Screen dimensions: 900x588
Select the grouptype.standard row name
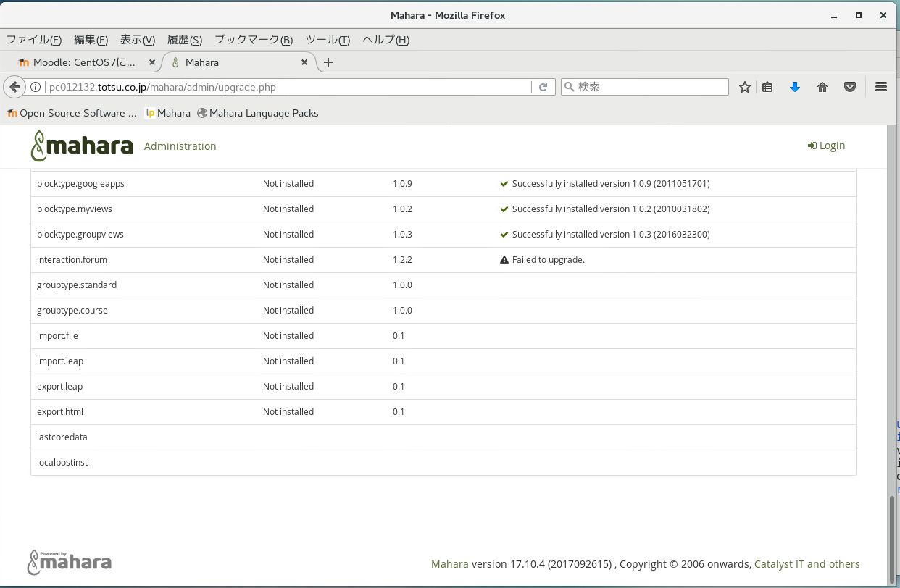(77, 285)
